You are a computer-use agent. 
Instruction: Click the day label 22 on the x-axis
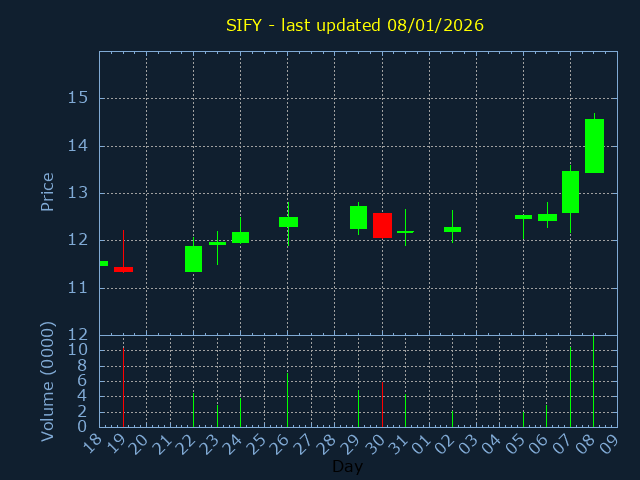[x=186, y=442]
